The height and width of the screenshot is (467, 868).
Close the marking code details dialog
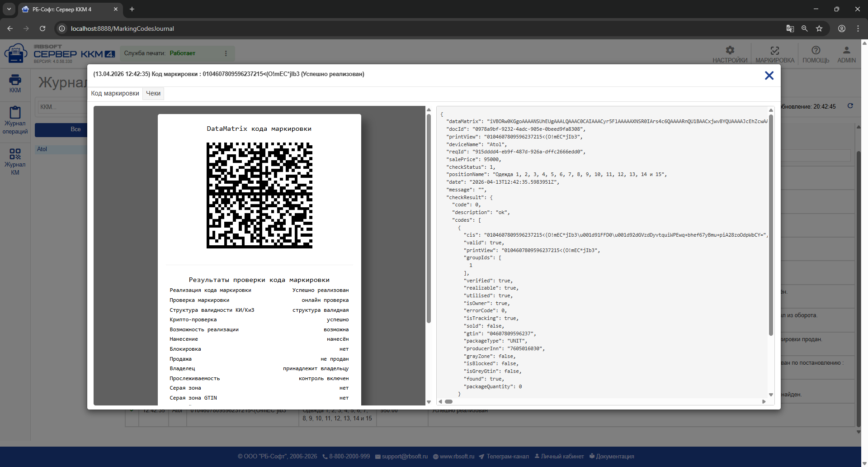(x=769, y=76)
